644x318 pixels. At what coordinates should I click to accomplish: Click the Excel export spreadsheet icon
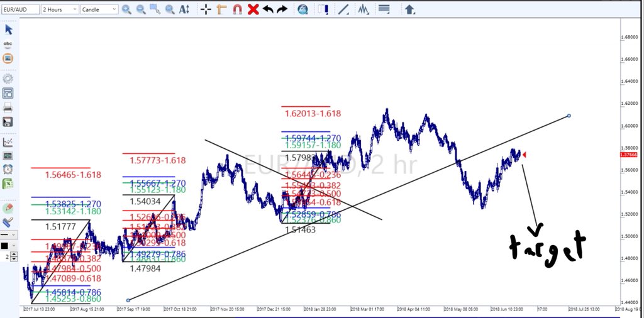8,184
